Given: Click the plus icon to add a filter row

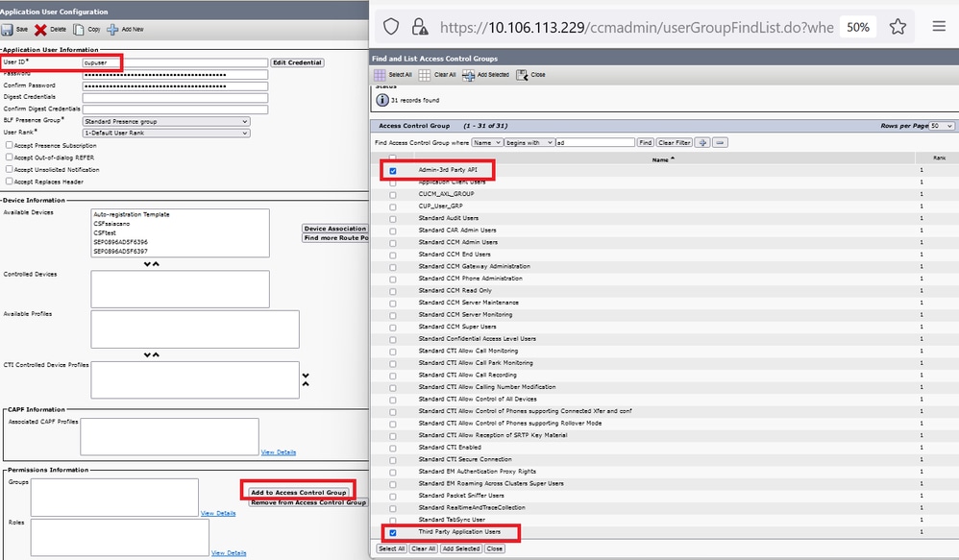Looking at the screenshot, I should pyautogui.click(x=702, y=142).
